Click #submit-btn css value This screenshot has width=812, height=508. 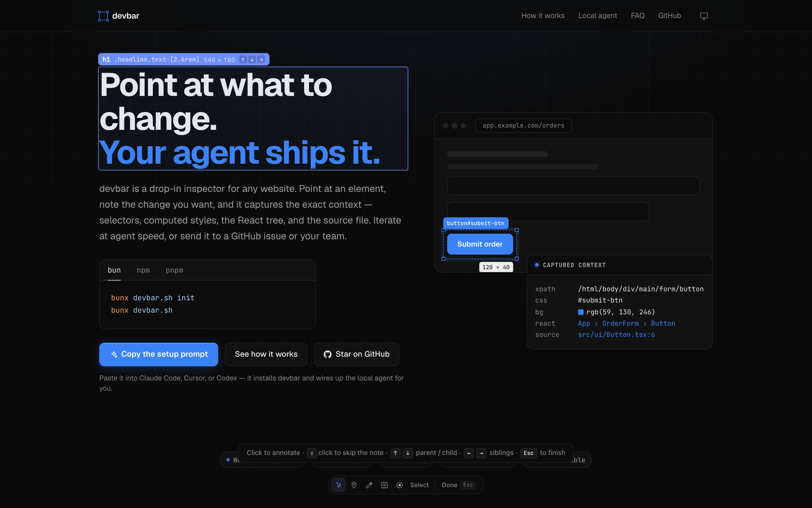tap(600, 300)
